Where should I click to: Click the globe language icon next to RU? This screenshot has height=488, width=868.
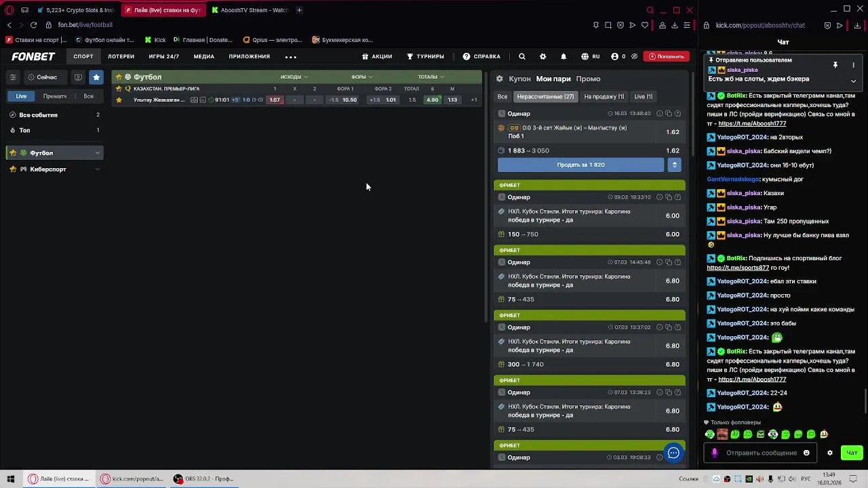point(585,56)
